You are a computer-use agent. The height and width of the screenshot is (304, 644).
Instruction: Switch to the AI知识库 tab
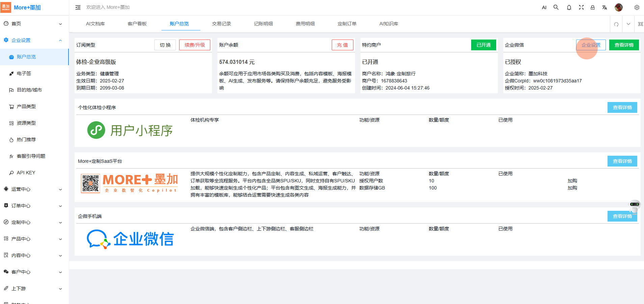pos(388,24)
